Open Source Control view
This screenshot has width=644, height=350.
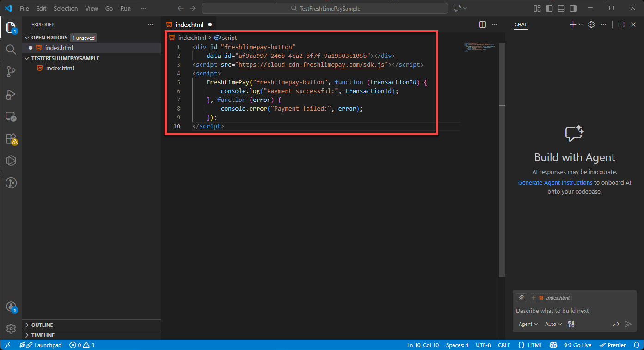click(11, 72)
